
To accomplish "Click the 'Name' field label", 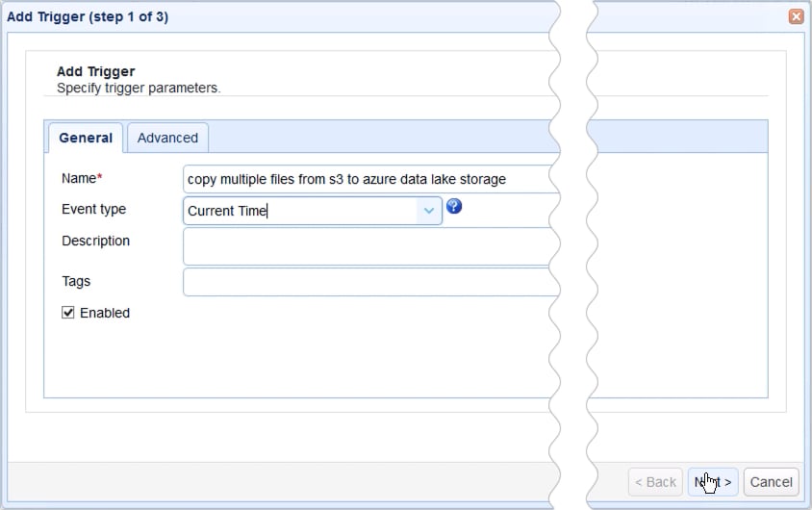I will coord(79,178).
